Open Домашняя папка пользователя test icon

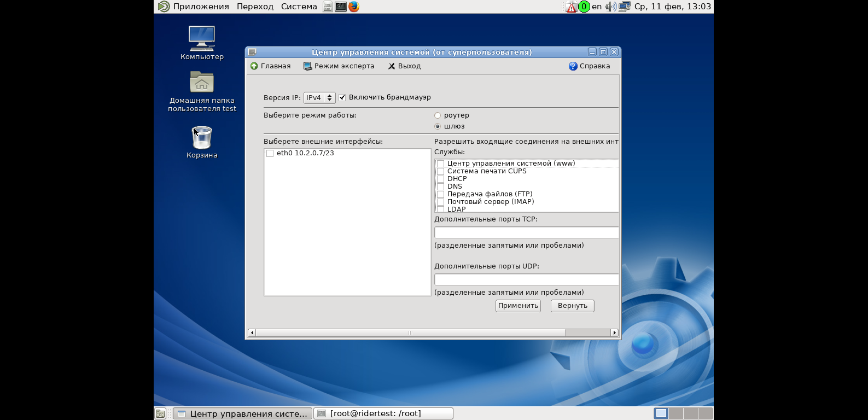pyautogui.click(x=202, y=92)
